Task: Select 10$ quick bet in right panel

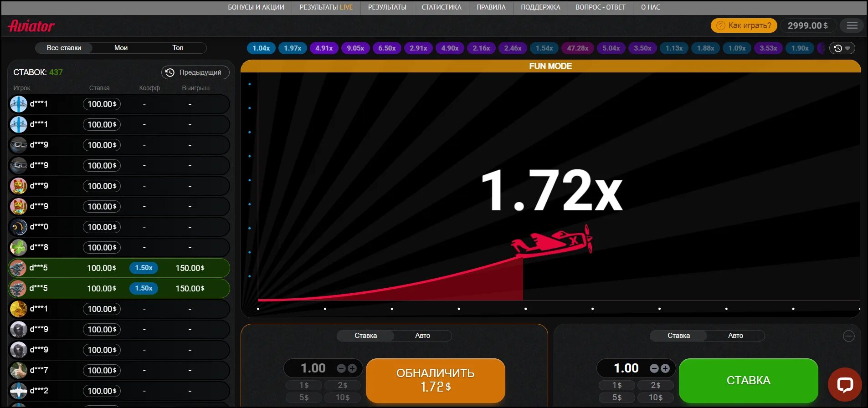Action: [x=656, y=398]
